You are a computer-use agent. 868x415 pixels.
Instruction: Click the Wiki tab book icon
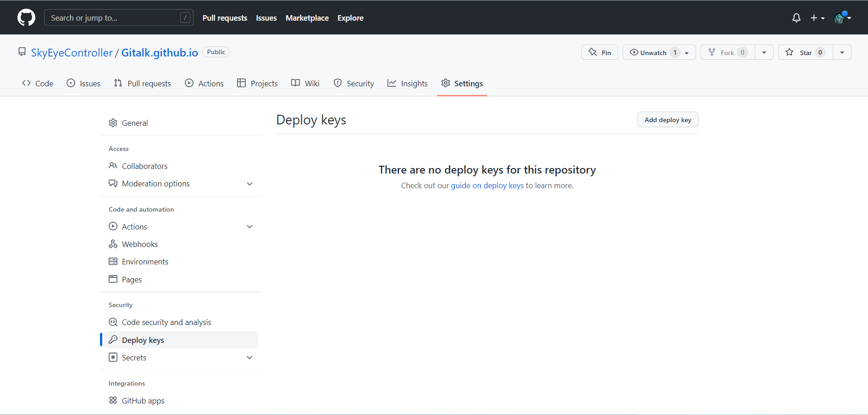point(296,83)
